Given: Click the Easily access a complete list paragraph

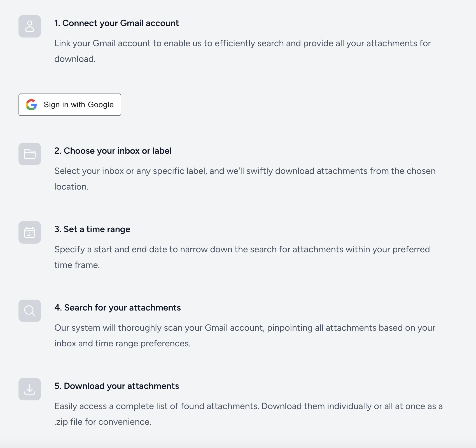Looking at the screenshot, I should click(249, 414).
